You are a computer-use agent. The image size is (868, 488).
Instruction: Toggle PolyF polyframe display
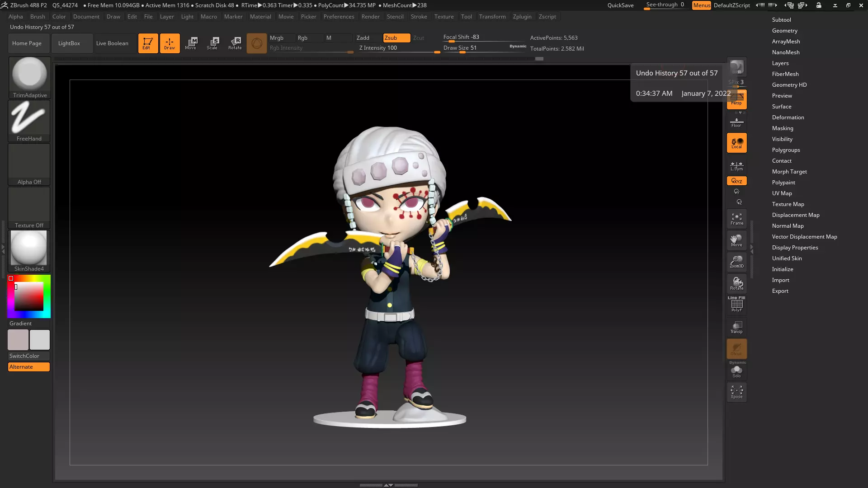click(736, 305)
